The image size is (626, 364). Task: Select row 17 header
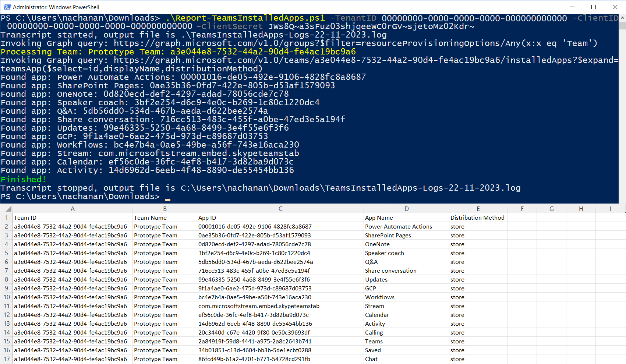coord(7,359)
